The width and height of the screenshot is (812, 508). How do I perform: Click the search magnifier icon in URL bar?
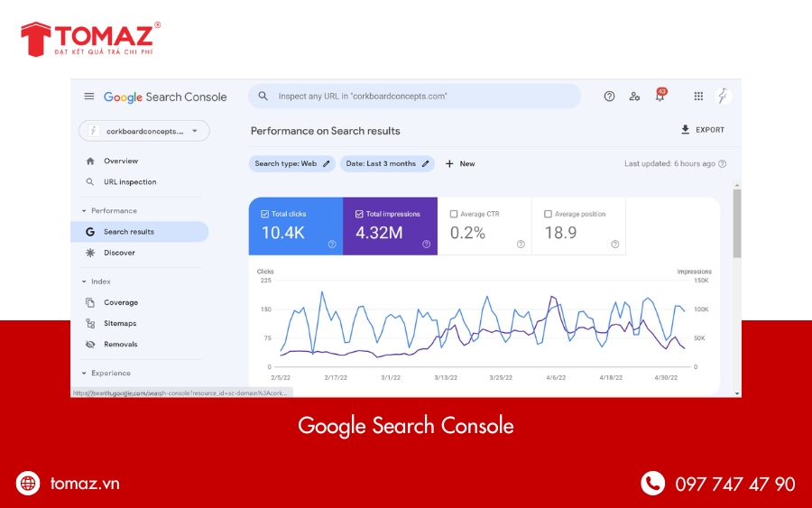click(263, 96)
